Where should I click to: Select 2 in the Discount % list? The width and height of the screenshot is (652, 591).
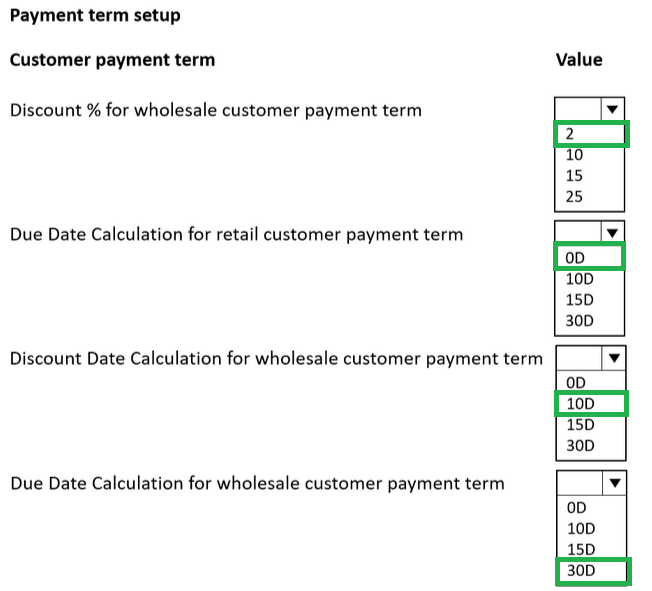click(590, 134)
